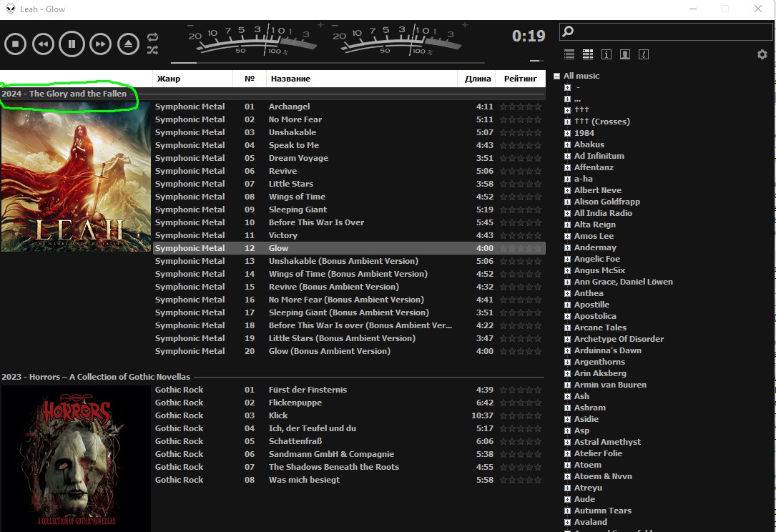Expand the Alison Goldfrapp library node

tap(567, 202)
